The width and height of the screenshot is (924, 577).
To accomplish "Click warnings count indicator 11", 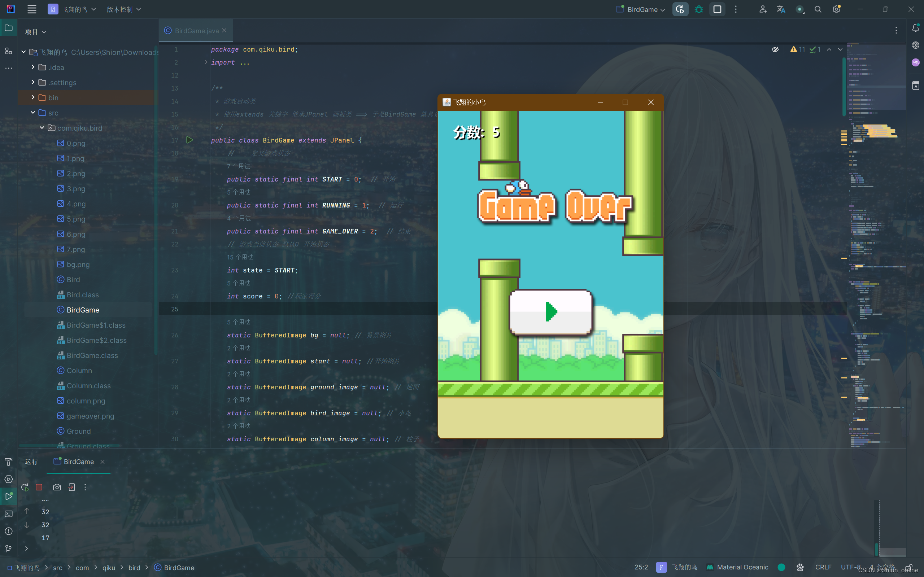I will coord(798,49).
